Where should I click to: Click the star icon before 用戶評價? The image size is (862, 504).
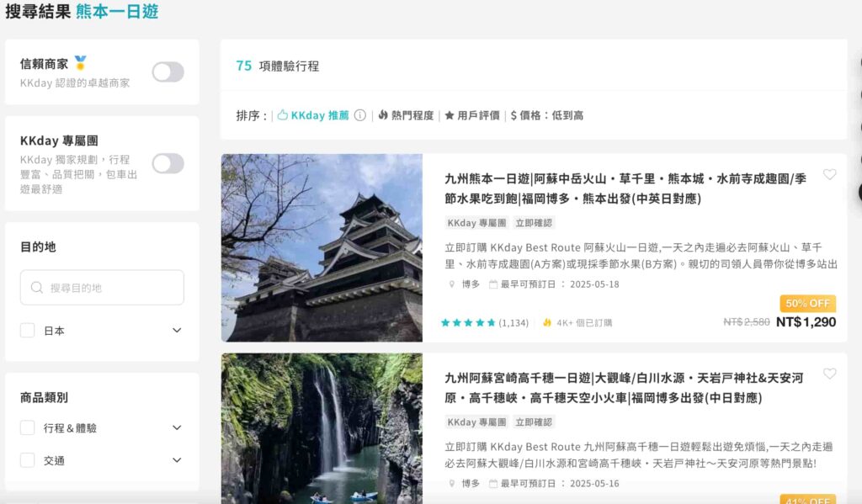tap(450, 115)
